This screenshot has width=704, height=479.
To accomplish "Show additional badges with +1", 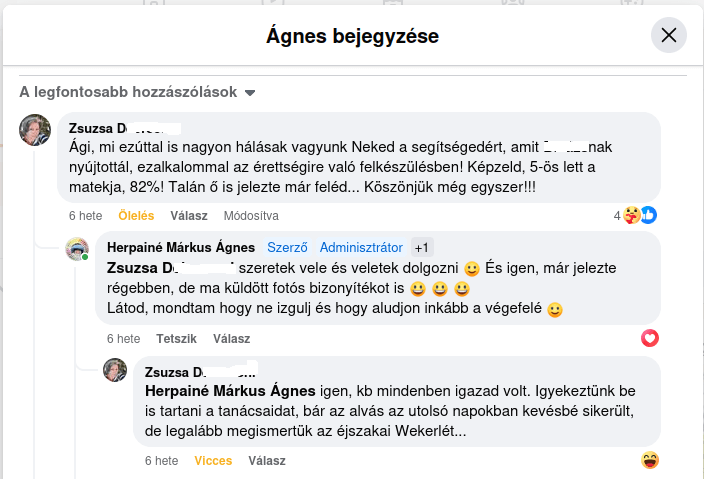I will [x=422, y=247].
